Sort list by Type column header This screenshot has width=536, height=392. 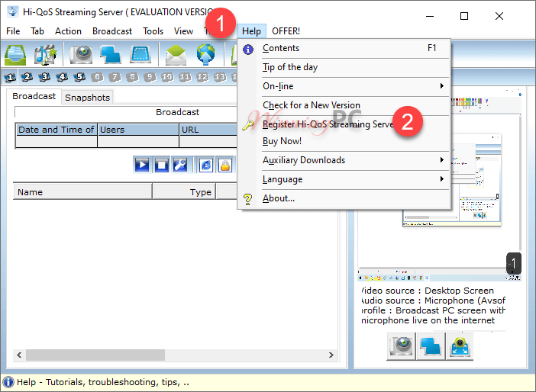[x=184, y=192]
